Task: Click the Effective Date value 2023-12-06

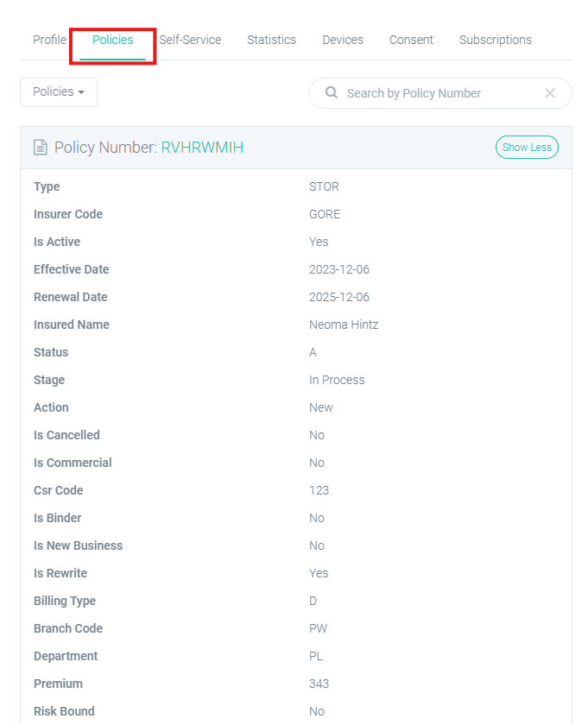Action: tap(339, 269)
